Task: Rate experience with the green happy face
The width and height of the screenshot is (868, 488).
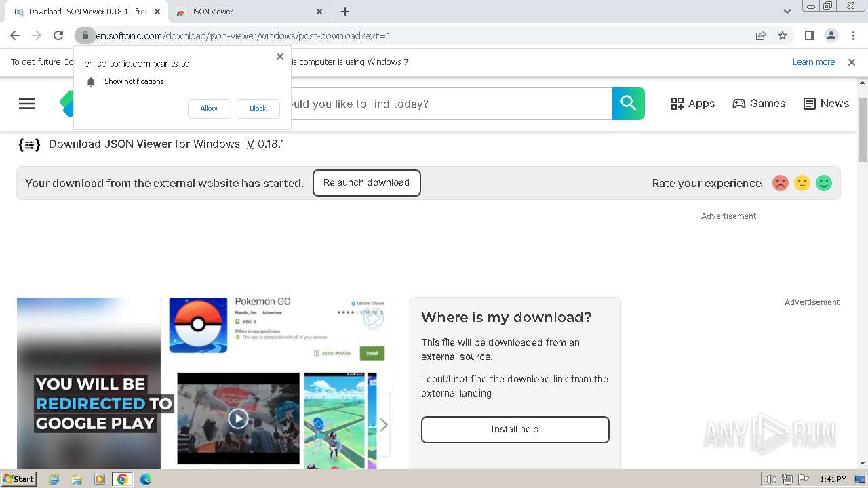Action: tap(824, 183)
